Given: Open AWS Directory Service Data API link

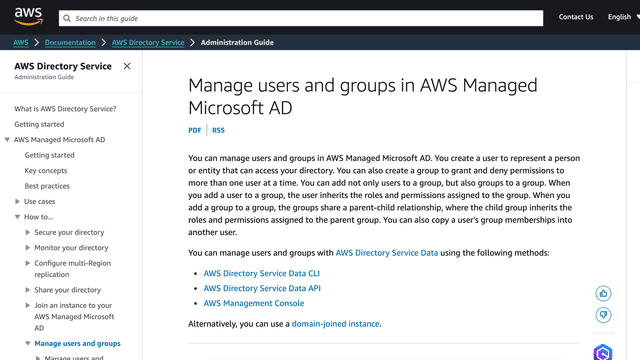Looking at the screenshot, I should pyautogui.click(x=262, y=289).
